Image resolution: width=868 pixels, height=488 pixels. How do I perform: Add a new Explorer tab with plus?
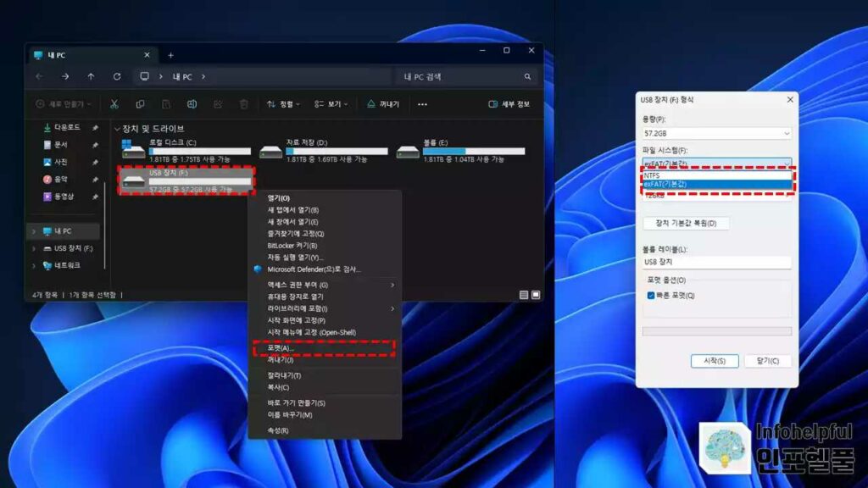[170, 55]
